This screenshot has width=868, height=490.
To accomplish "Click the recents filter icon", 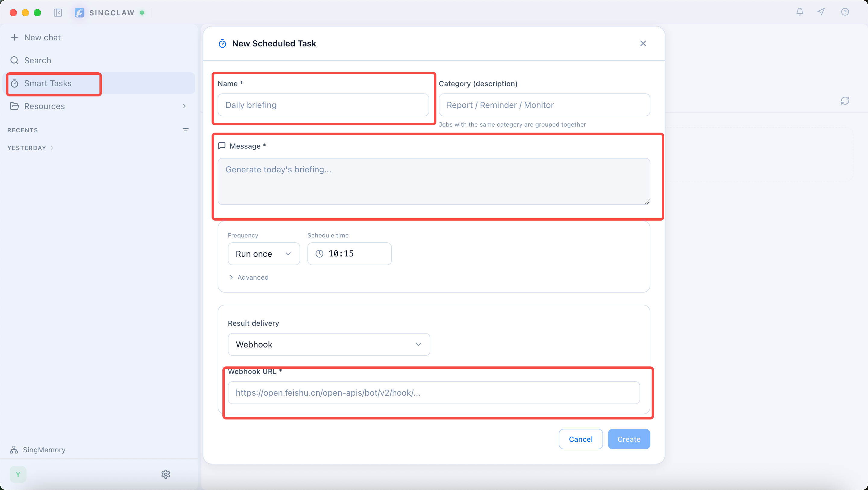I will pos(185,130).
